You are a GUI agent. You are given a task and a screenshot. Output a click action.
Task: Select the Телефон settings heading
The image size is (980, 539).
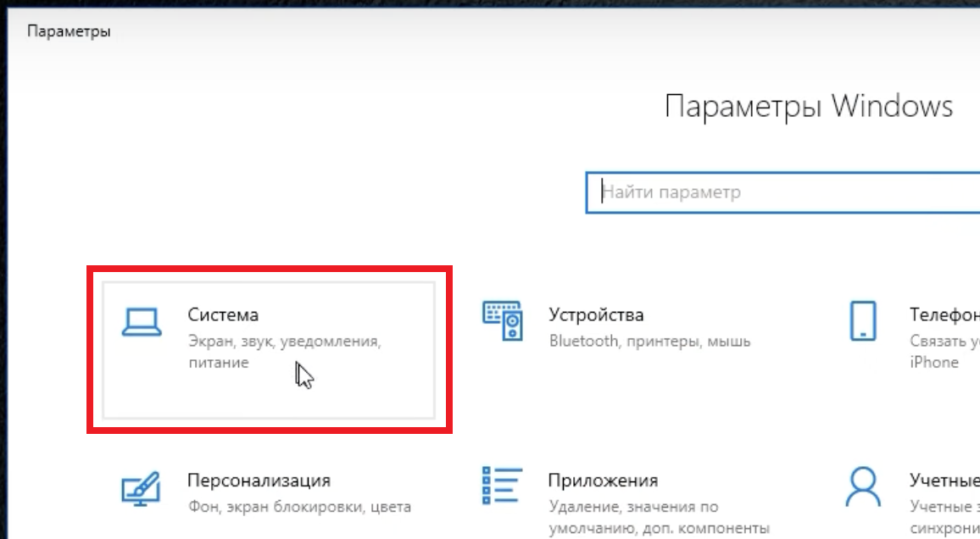tap(944, 314)
